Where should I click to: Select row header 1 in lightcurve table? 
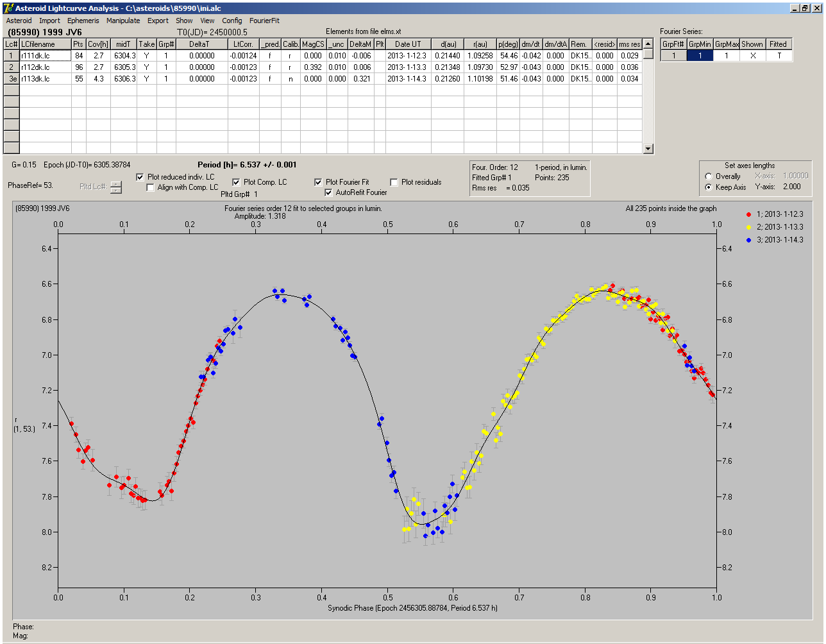pos(12,56)
